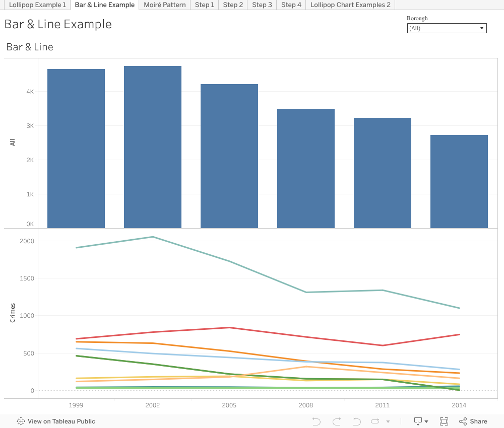
Task: Open the Download icon menu
Action: coord(418,421)
